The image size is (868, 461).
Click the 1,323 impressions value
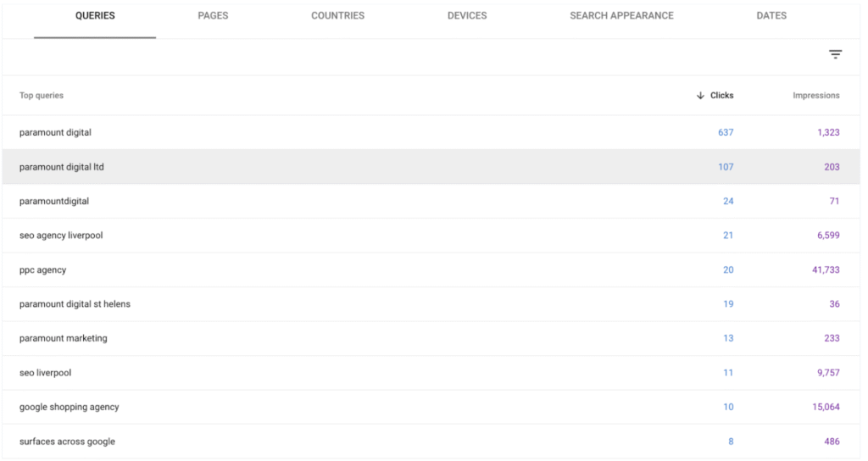pos(828,132)
